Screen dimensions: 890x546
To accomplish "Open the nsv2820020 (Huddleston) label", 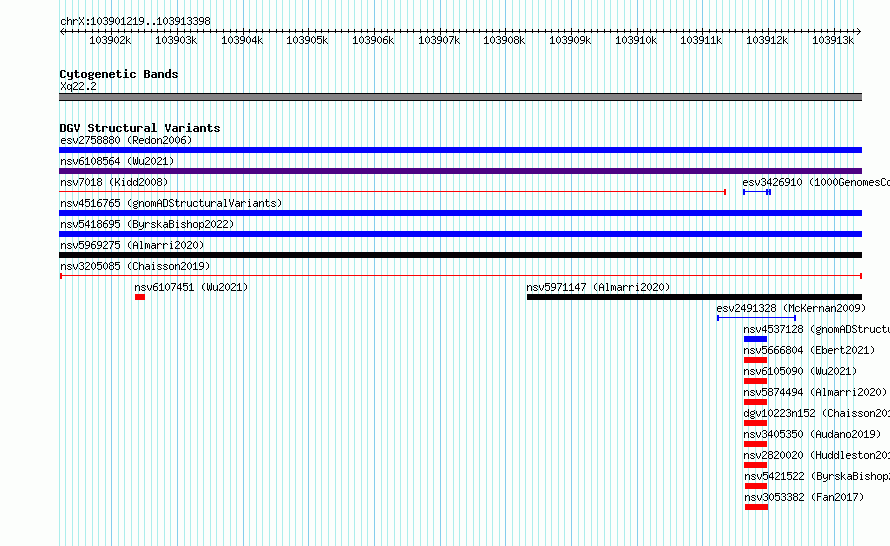I will (x=817, y=455).
